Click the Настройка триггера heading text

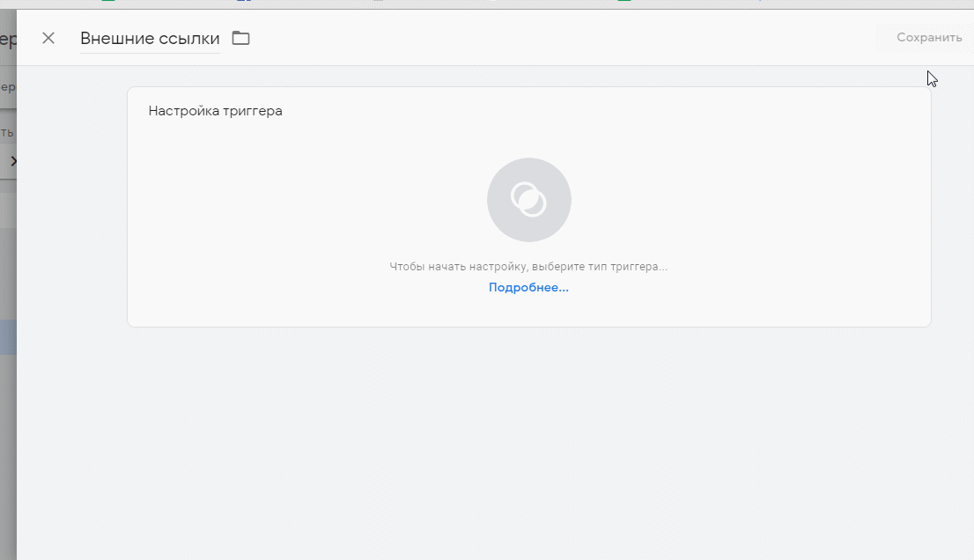216,111
